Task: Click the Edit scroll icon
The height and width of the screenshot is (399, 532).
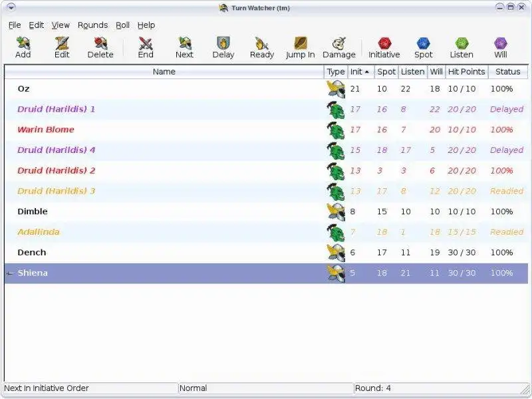Action: click(62, 43)
